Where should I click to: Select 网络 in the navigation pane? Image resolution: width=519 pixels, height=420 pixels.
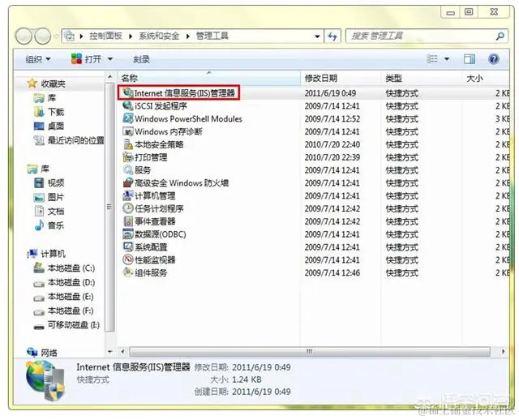[x=49, y=353]
